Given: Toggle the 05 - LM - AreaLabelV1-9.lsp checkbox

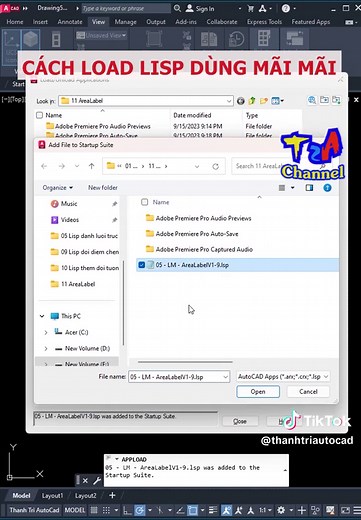Looking at the screenshot, I should coord(141,265).
